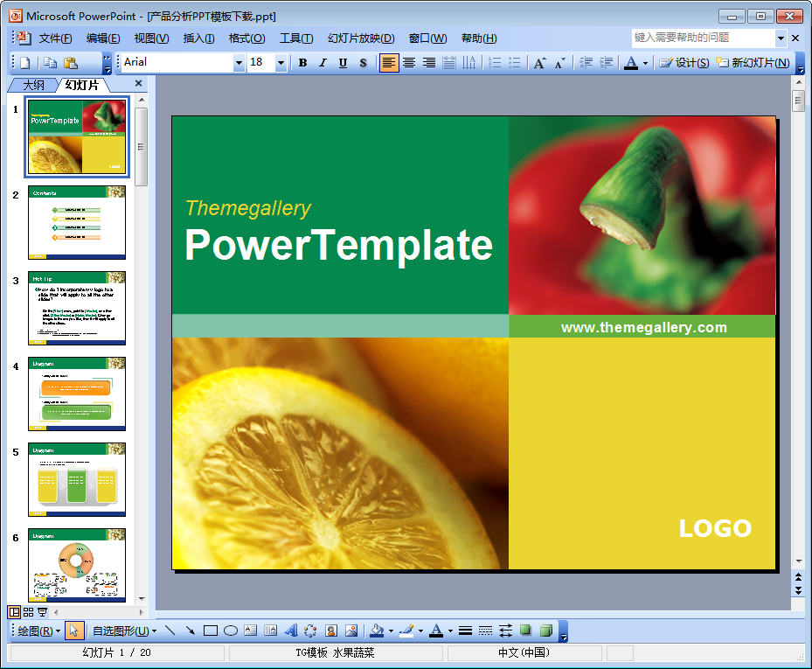Viewport: 812px width, 669px height.
Task: Select slide 3 Hot Tip thumbnail
Action: click(77, 308)
